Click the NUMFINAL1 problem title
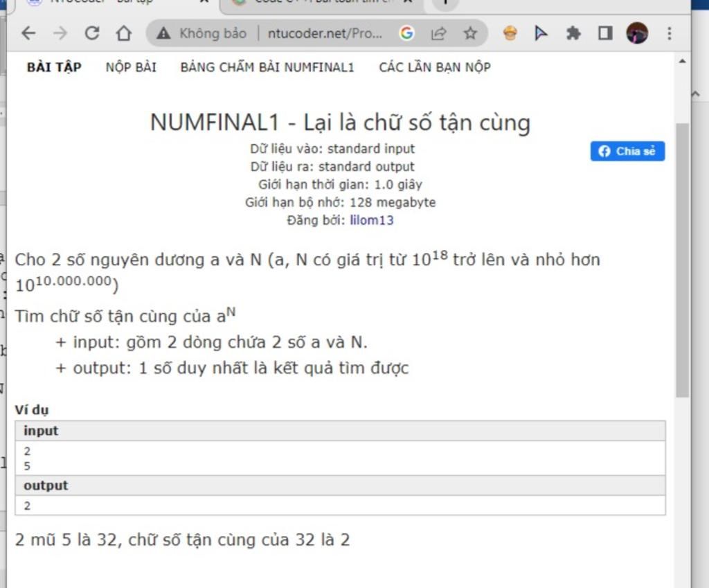 pos(340,122)
